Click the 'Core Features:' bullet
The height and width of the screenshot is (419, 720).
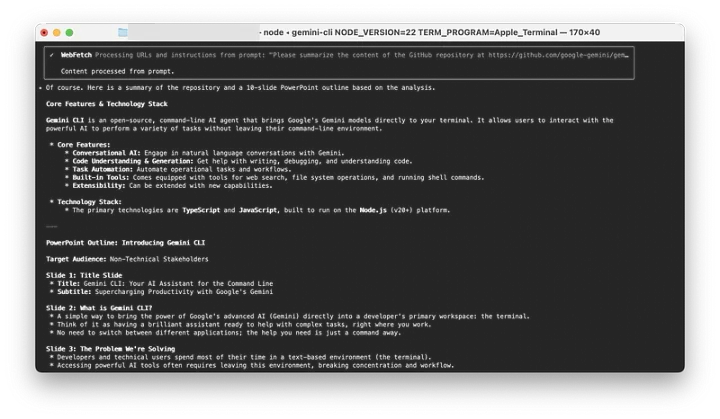coord(84,145)
